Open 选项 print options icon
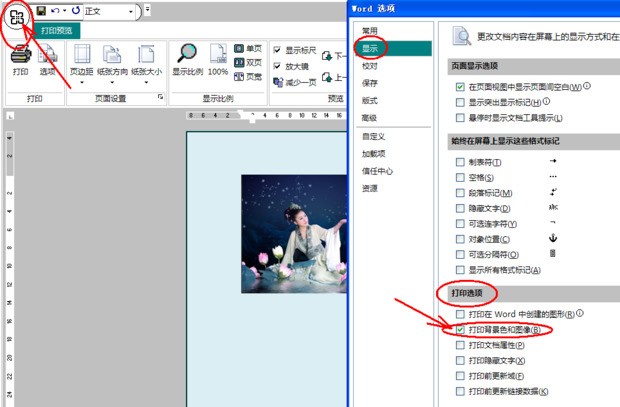 coord(48,58)
